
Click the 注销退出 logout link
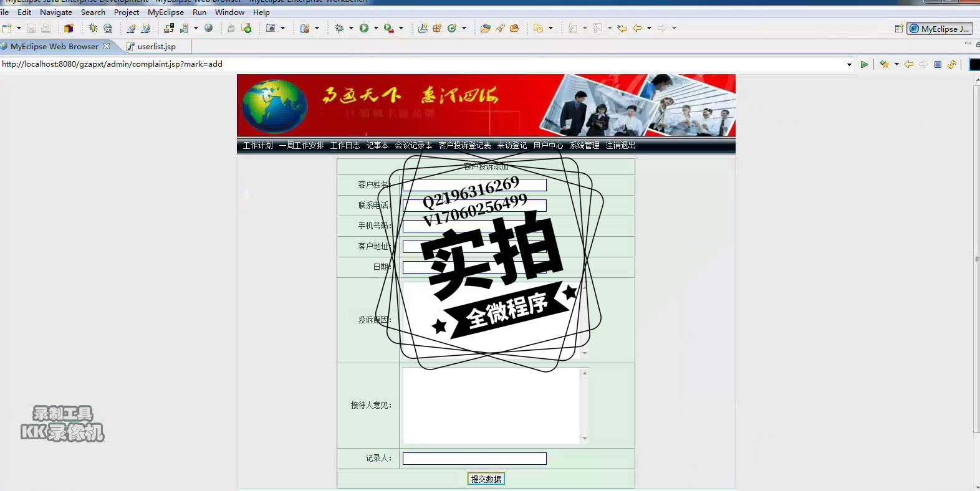click(x=620, y=145)
